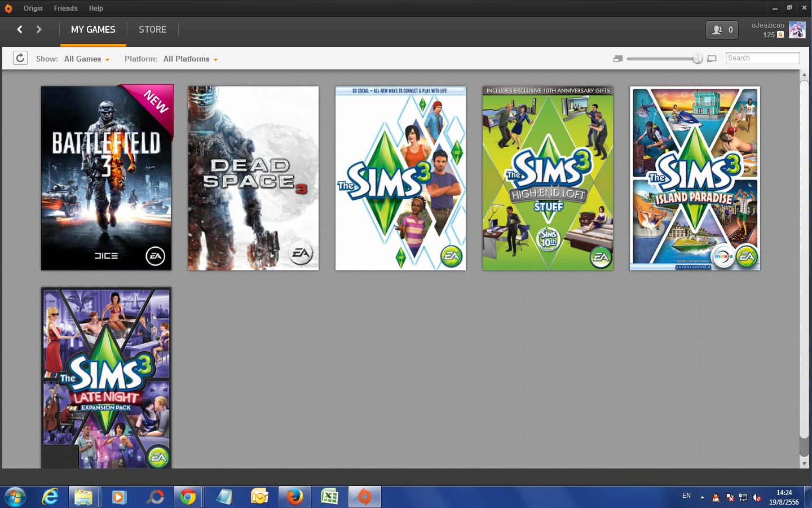Click the gray-red ring icon on taskbar
Image resolution: width=812 pixels, height=508 pixels.
(154, 497)
